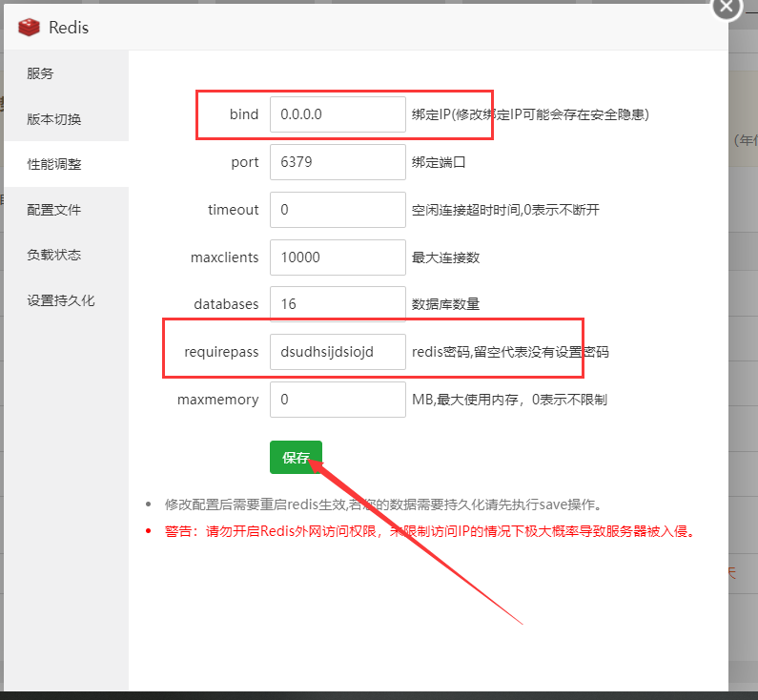Click the databases field label
Image resolution: width=758 pixels, height=700 pixels.
pos(226,304)
